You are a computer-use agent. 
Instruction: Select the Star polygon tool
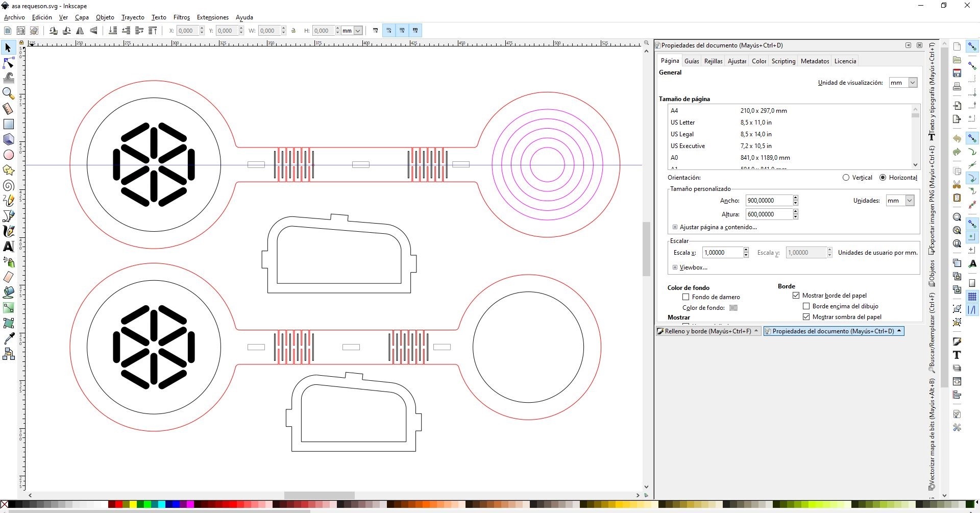click(8, 170)
